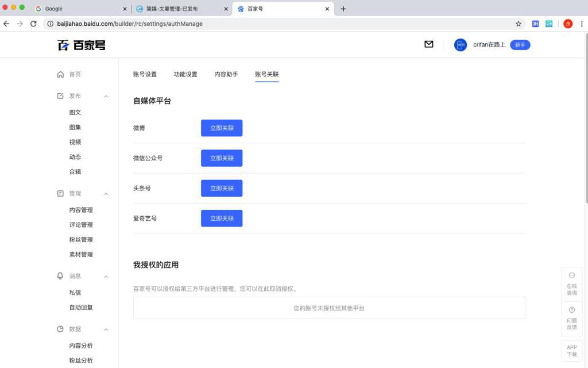Open 自动回复 settings

click(81, 307)
